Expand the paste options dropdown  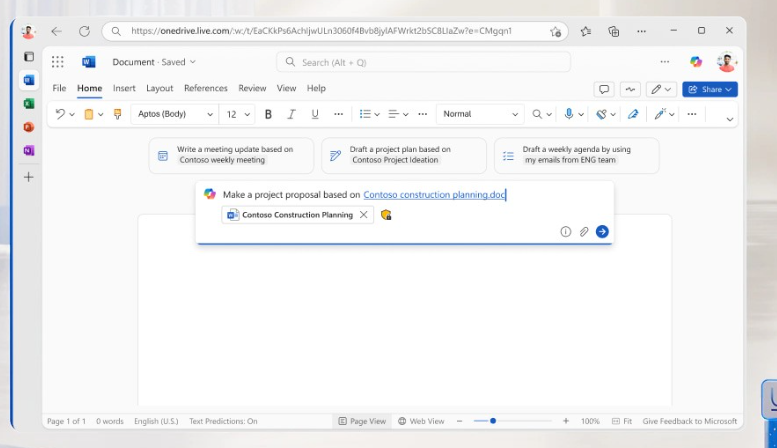(x=101, y=114)
